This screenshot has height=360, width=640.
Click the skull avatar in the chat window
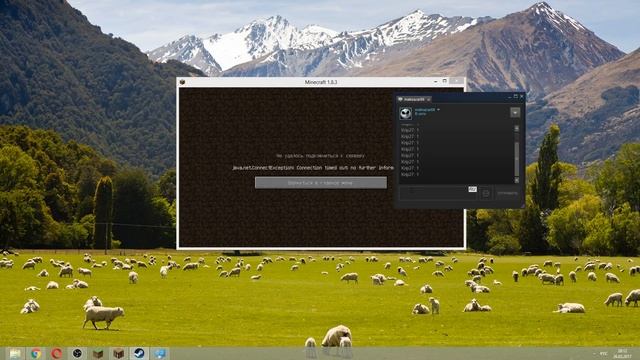point(405,113)
